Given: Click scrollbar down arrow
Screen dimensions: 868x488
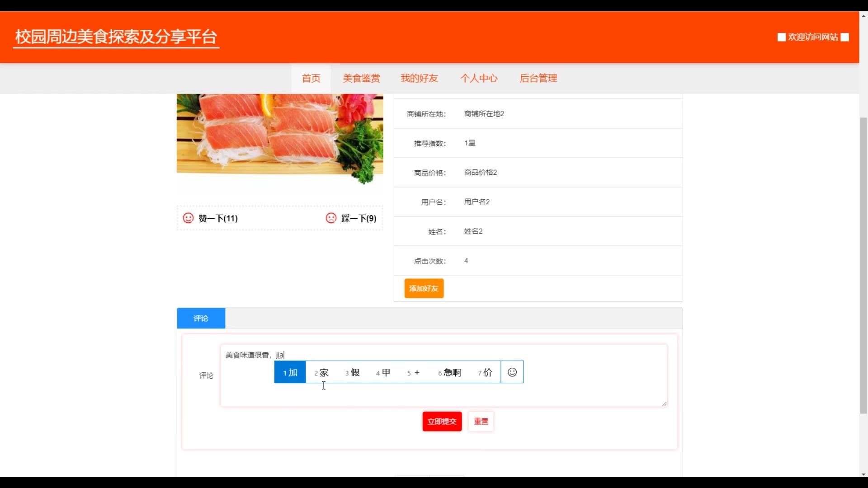Looking at the screenshot, I should click(863, 474).
